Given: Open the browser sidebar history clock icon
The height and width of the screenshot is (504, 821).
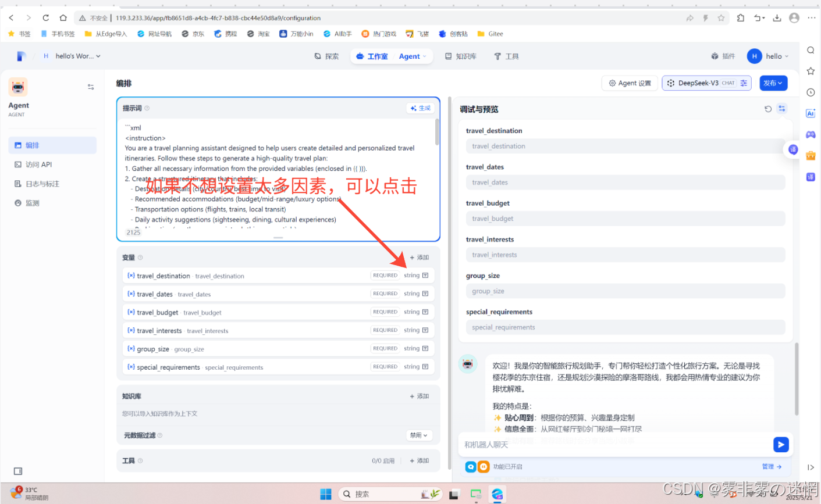Looking at the screenshot, I should [811, 92].
